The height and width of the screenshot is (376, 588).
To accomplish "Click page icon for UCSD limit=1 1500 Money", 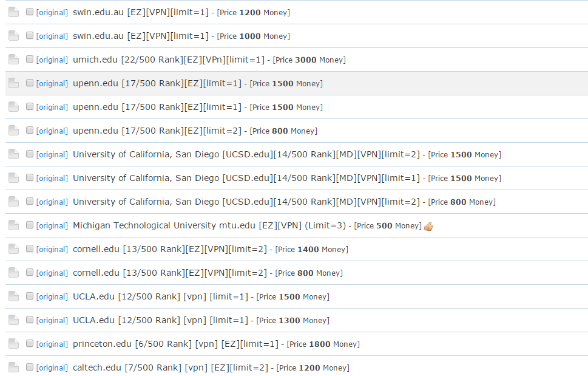I will tap(13, 177).
